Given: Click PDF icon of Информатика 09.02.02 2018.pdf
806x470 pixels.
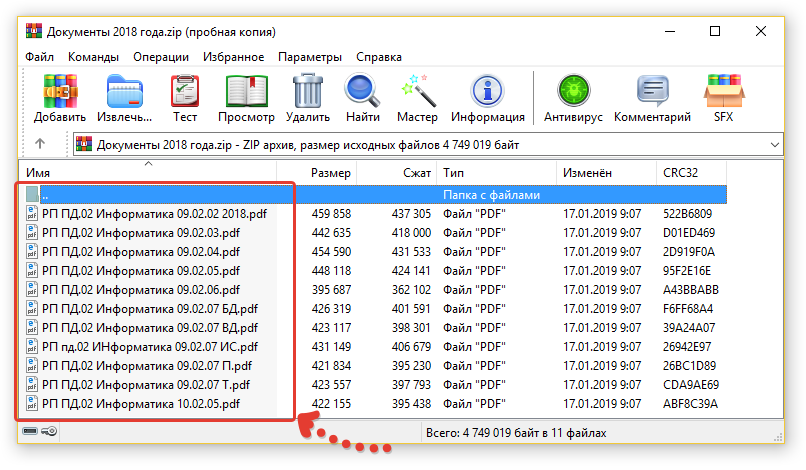Looking at the screenshot, I should (32, 213).
